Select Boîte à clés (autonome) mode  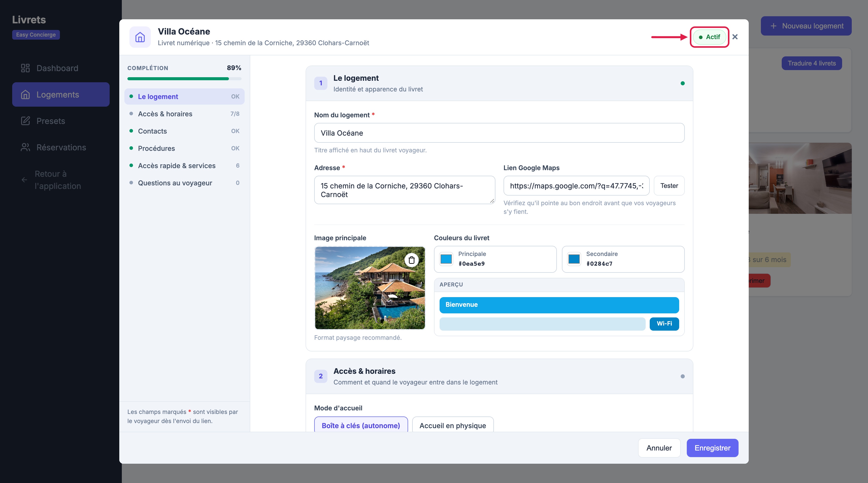(x=361, y=425)
